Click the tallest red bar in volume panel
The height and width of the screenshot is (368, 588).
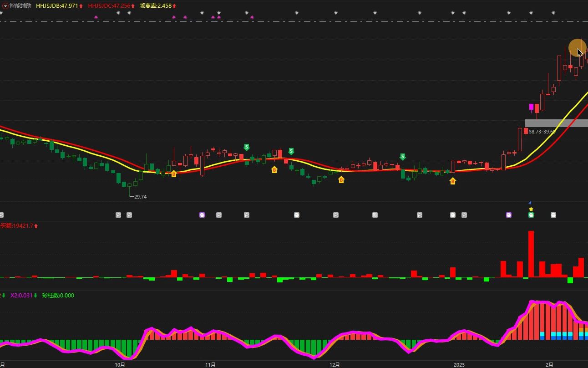coord(531,254)
